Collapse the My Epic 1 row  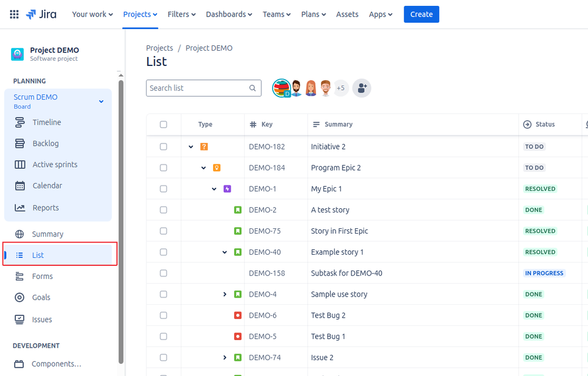pyautogui.click(x=214, y=188)
